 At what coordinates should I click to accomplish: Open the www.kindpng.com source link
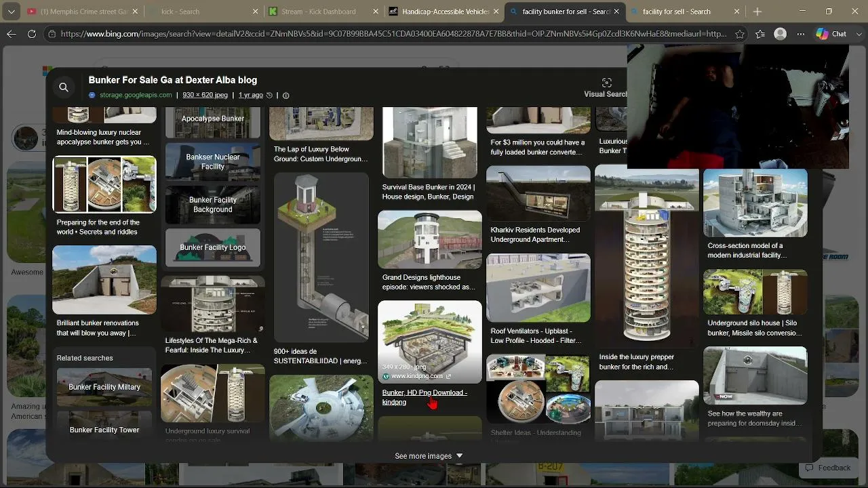pos(417,376)
